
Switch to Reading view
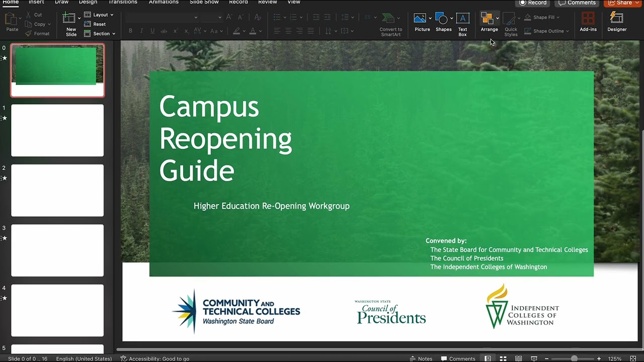(x=518, y=358)
